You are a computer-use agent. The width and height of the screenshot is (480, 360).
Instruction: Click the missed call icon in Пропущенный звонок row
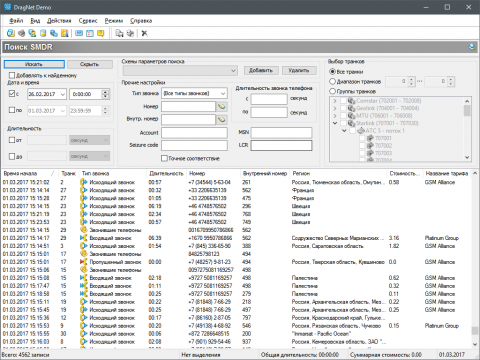tap(84, 262)
